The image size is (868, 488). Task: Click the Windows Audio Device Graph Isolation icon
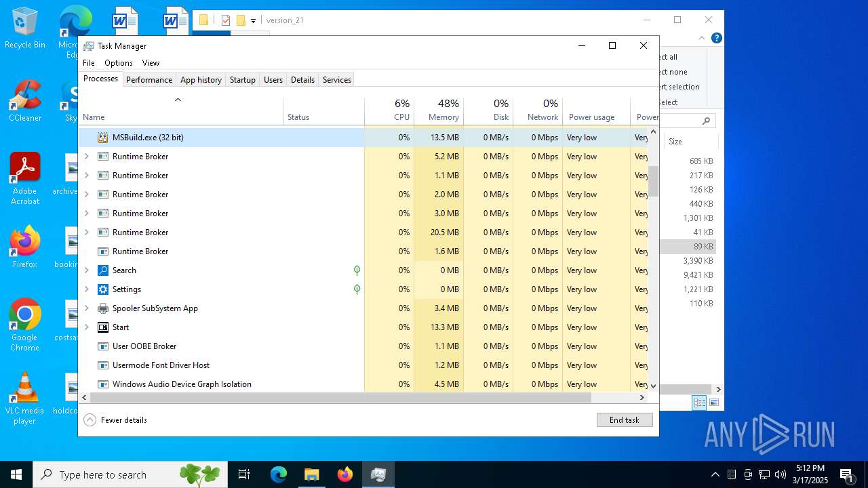(102, 384)
